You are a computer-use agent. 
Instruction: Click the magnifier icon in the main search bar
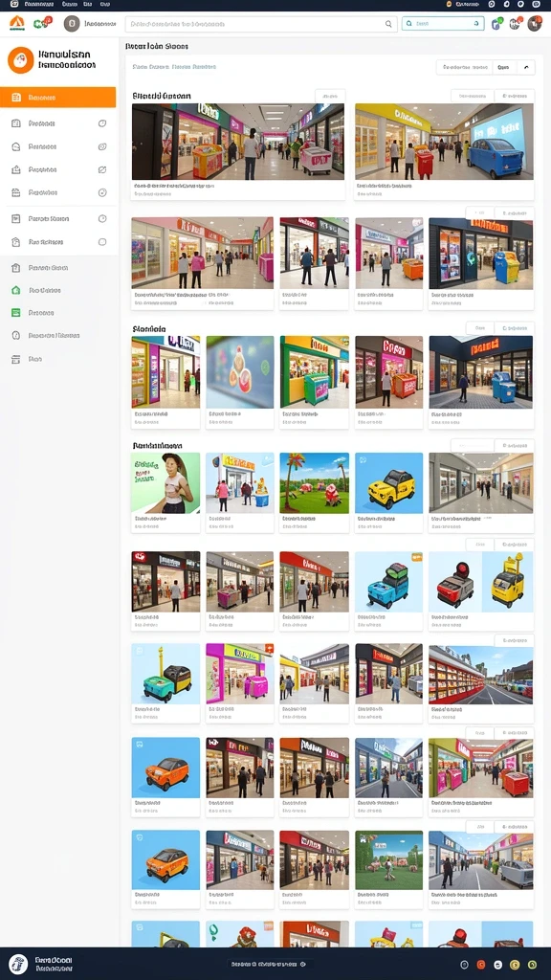pyautogui.click(x=388, y=24)
